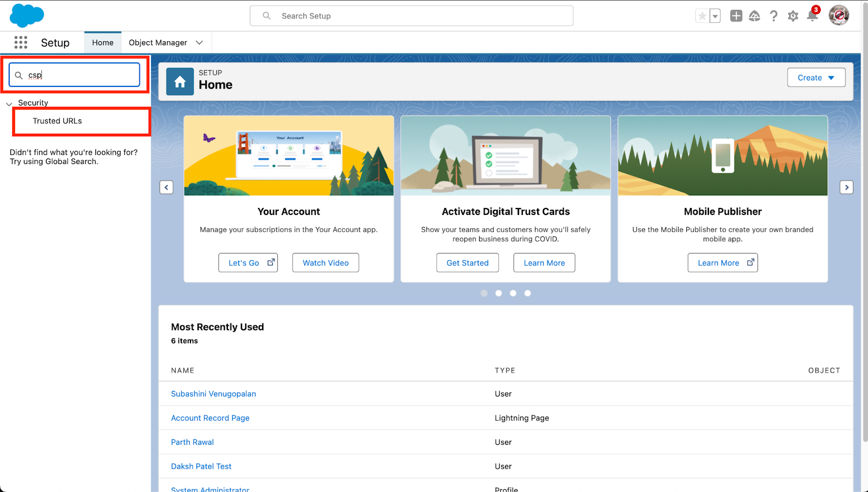Click the help question mark icon

[774, 15]
